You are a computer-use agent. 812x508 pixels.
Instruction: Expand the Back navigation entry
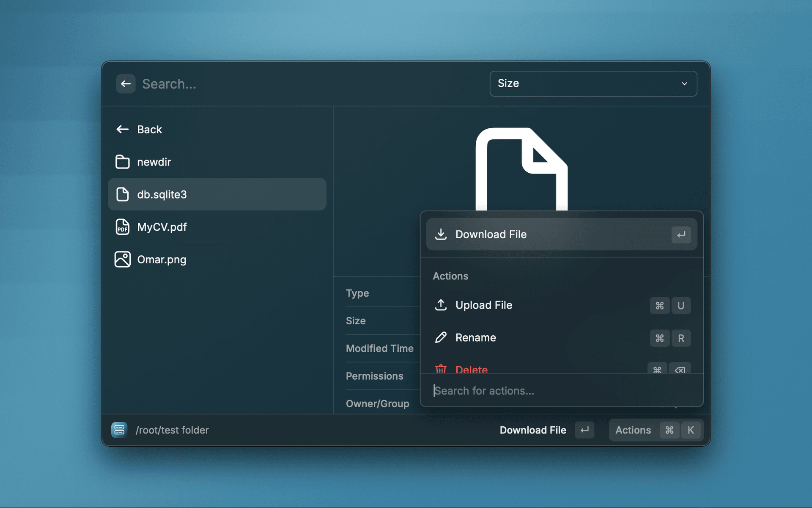pyautogui.click(x=149, y=130)
